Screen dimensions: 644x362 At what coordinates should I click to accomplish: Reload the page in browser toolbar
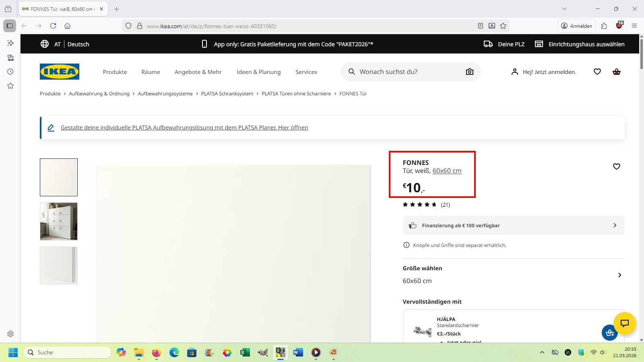coord(53,26)
